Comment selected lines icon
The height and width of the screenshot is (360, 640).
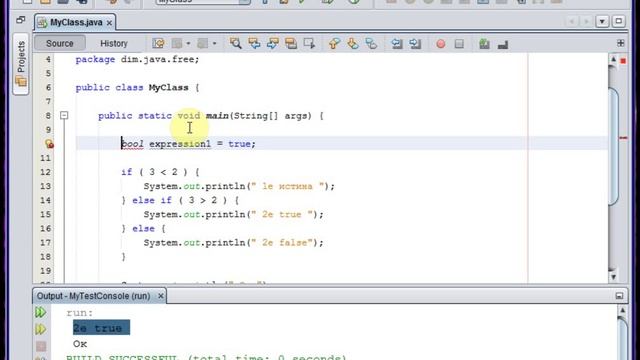[x=484, y=43]
